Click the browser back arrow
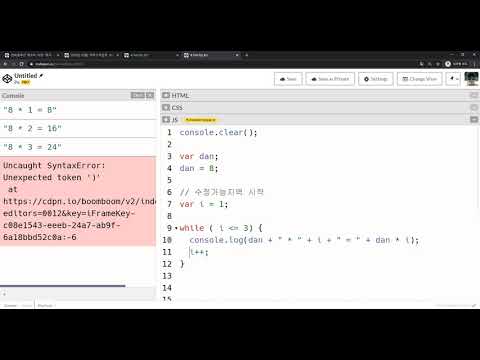This screenshot has width=480, height=360. 5,64
